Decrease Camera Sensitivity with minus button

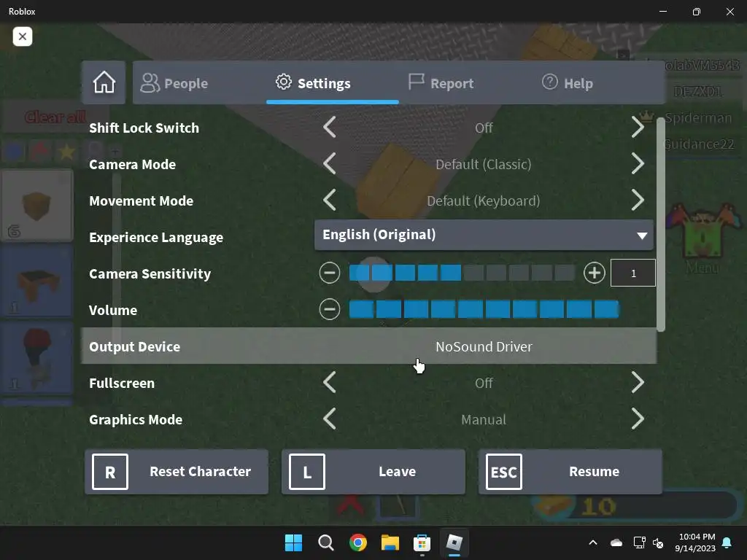330,273
